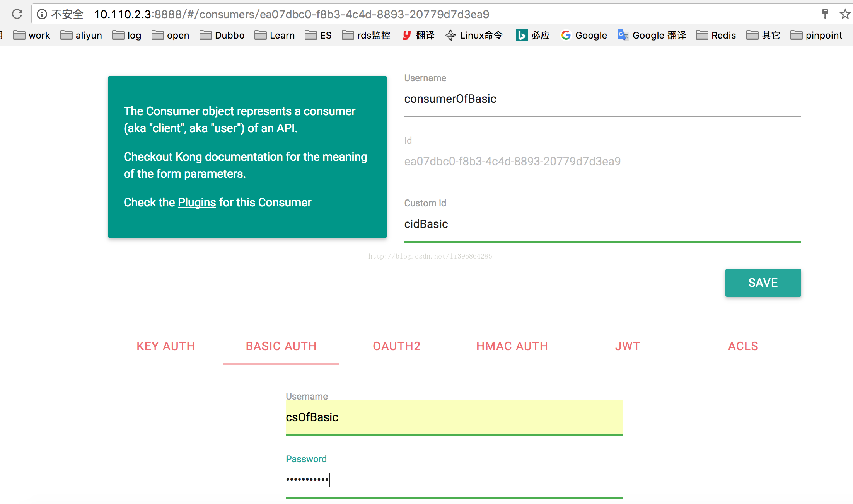The height and width of the screenshot is (504, 853).
Task: Focus the Custom id field
Action: pyautogui.click(x=602, y=224)
